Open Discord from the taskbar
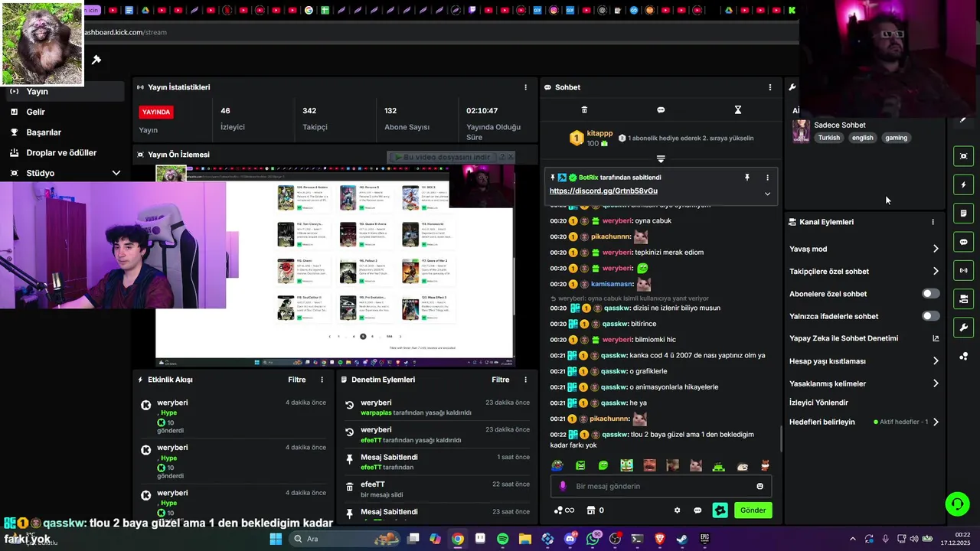Screen dimensions: 980x551 [x=570, y=539]
